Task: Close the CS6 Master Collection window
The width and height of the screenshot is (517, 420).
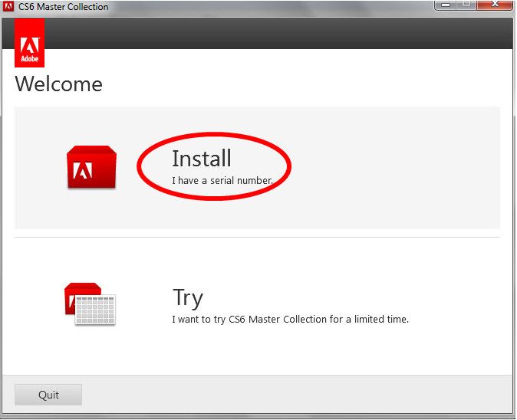Action: coord(495,5)
